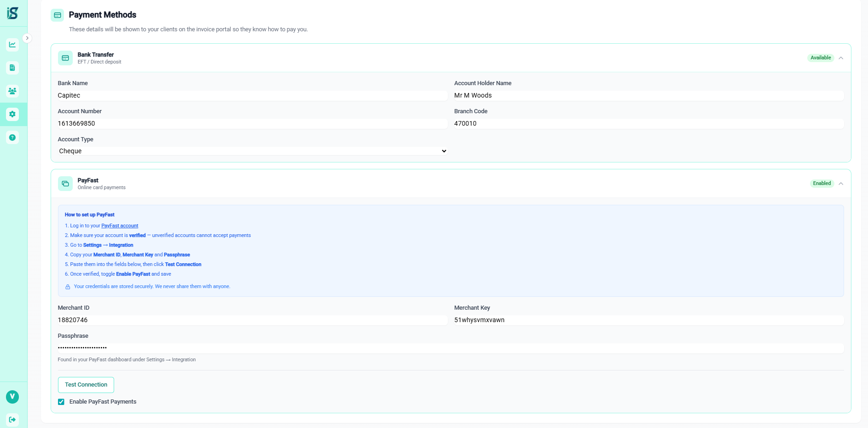This screenshot has width=868, height=428.
Task: Click the 'Enable PayFast Payments' label
Action: click(103, 402)
